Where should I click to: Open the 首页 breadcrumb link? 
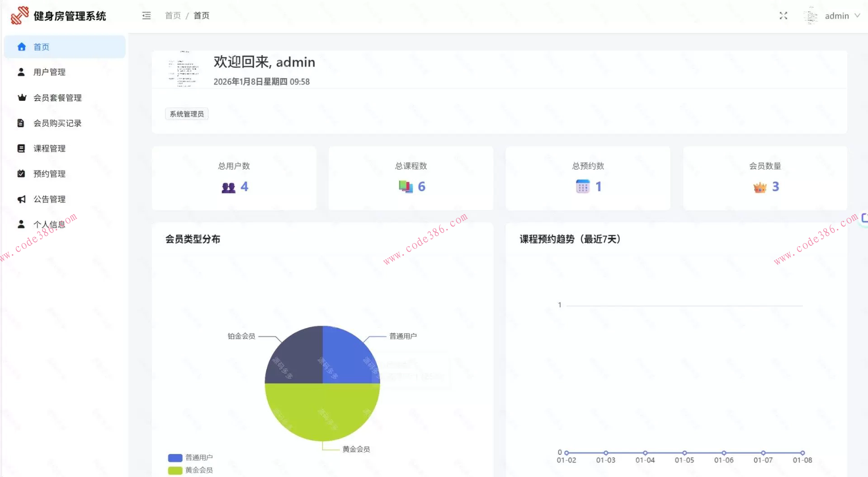[x=172, y=15]
